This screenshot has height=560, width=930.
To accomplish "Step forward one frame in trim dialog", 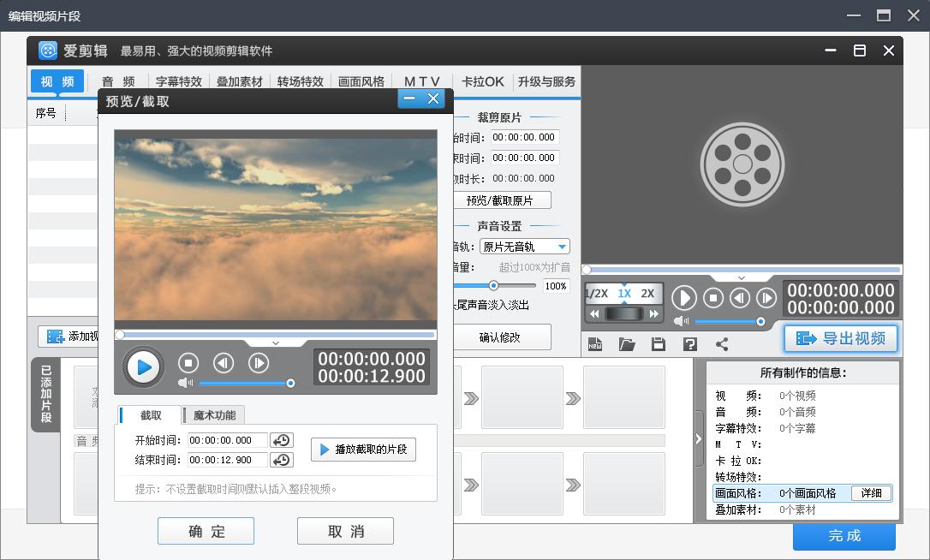I will point(258,363).
